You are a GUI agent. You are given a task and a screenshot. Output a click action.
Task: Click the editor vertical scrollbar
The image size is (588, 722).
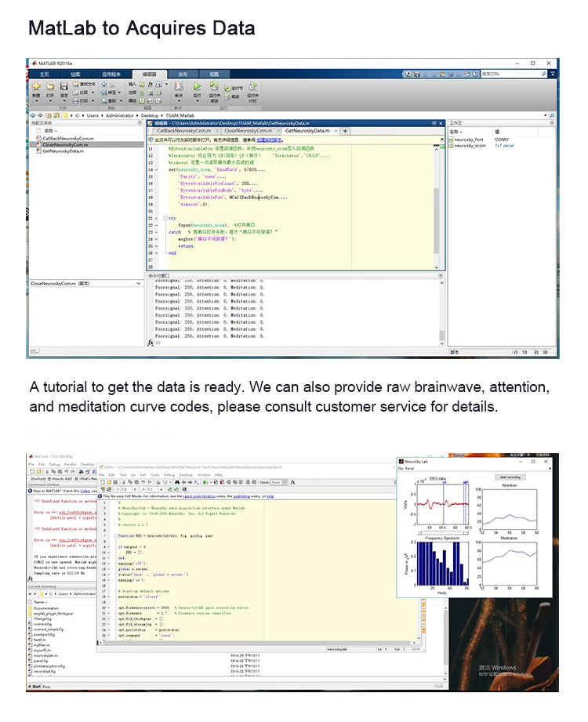437,204
